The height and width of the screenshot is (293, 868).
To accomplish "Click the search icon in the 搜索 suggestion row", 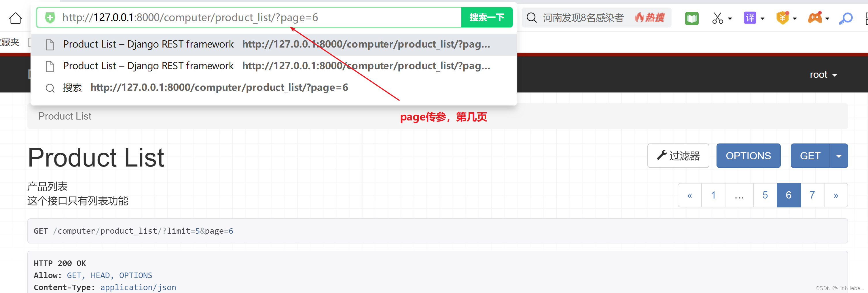I will coord(50,88).
